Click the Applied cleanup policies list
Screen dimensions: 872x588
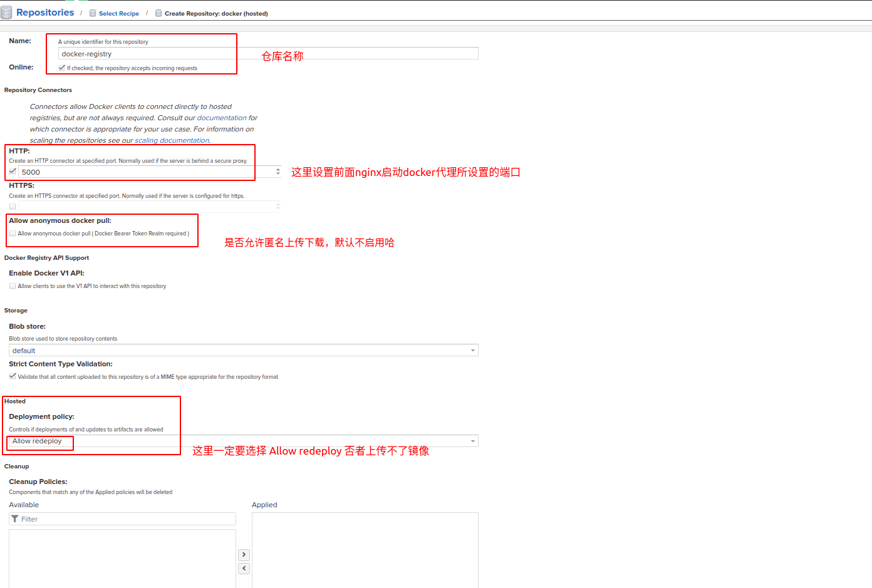(x=365, y=550)
